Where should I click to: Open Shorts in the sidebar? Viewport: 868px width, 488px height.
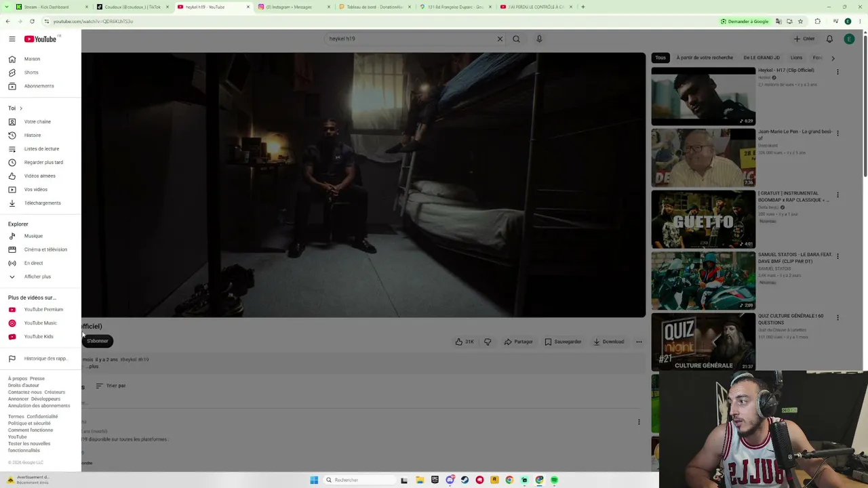point(31,73)
